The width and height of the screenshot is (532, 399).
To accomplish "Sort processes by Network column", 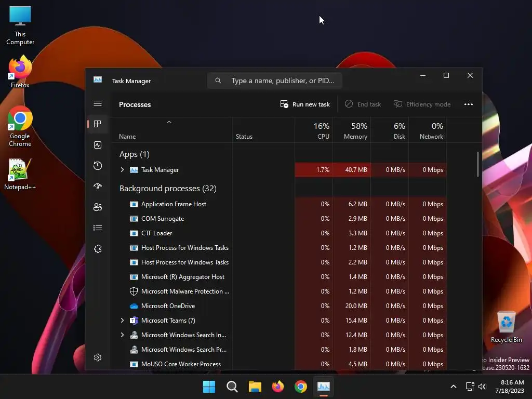I will 428,130.
